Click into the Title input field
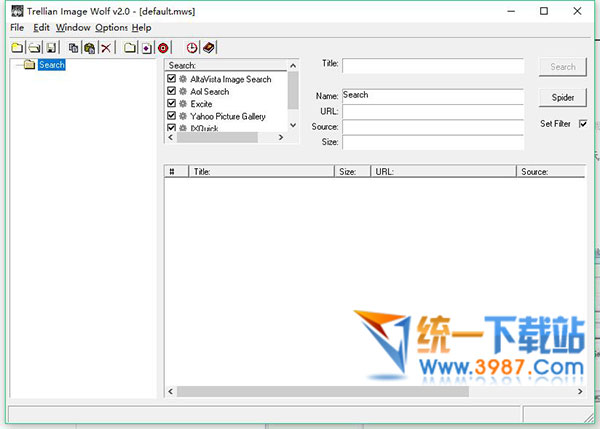 433,65
